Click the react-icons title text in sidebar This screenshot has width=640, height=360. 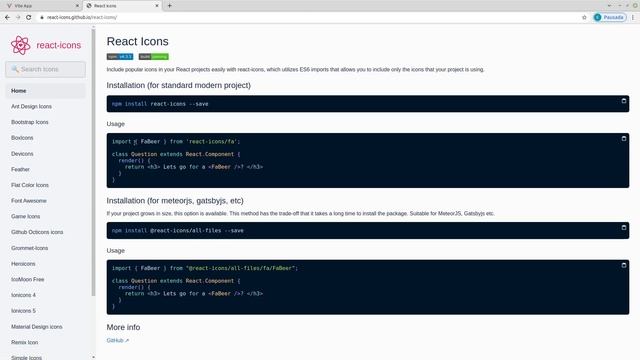59,45
